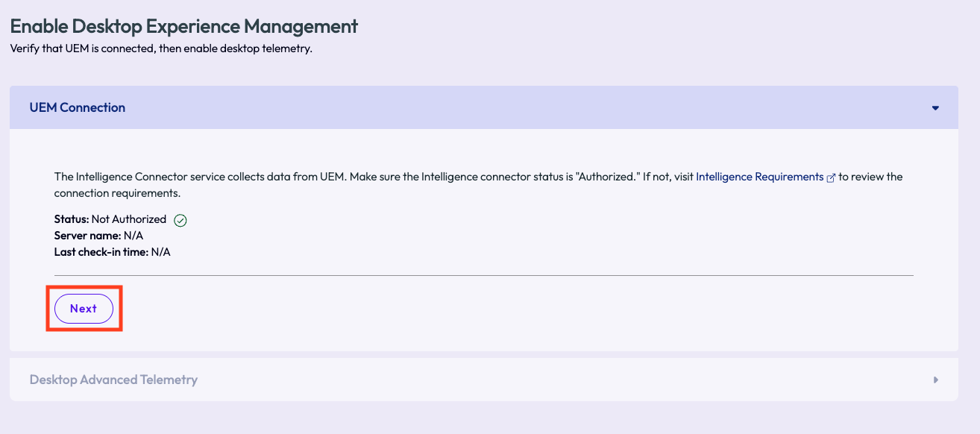This screenshot has width=980, height=434.
Task: Click the Next button
Action: (x=83, y=308)
